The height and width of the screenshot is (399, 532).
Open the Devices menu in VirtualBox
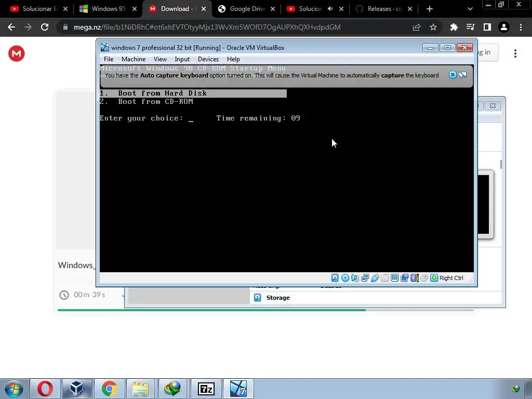pos(208,59)
